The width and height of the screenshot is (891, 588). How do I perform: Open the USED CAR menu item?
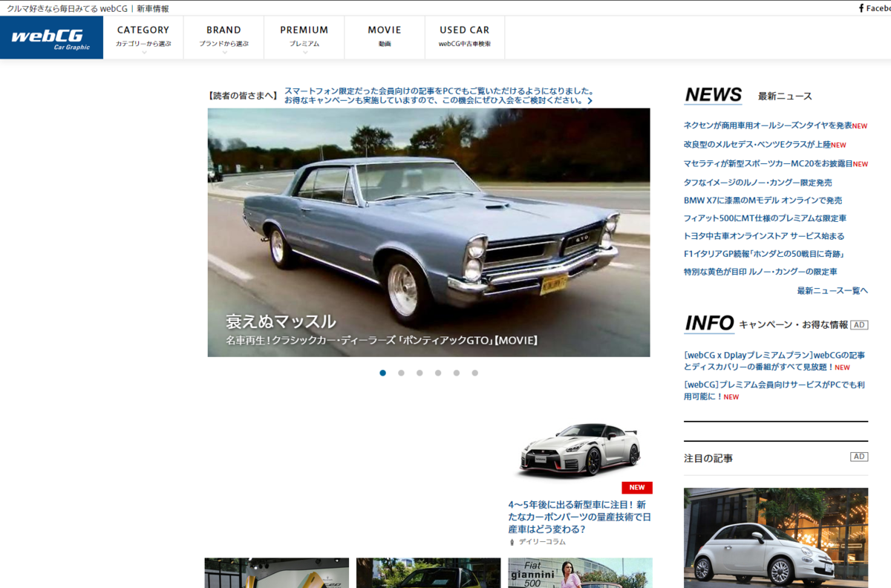click(464, 37)
